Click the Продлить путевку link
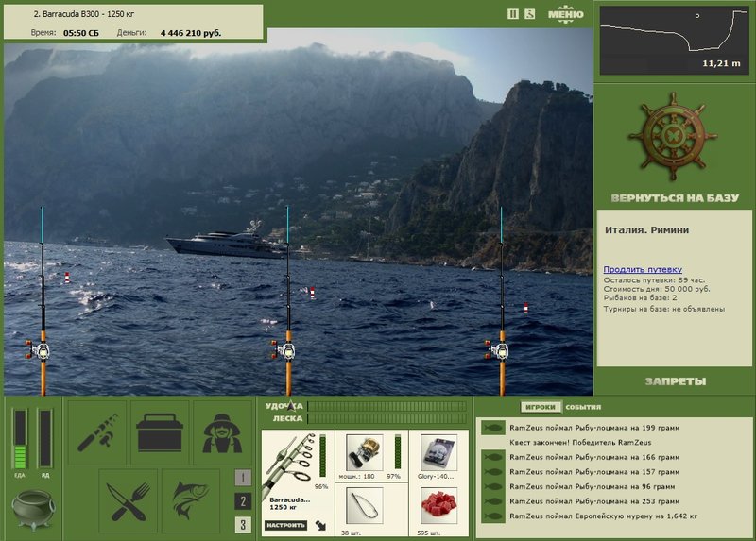 [643, 269]
